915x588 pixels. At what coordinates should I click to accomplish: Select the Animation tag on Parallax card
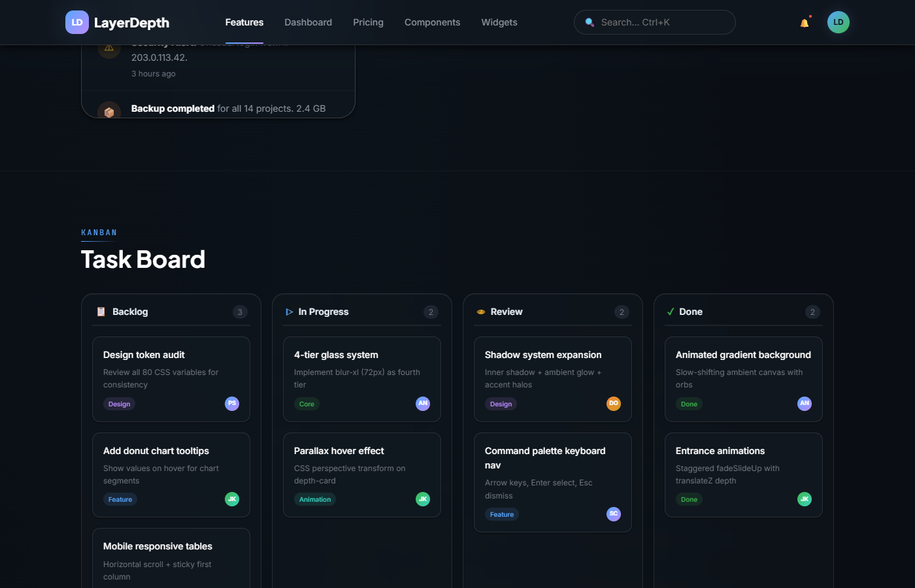(315, 500)
